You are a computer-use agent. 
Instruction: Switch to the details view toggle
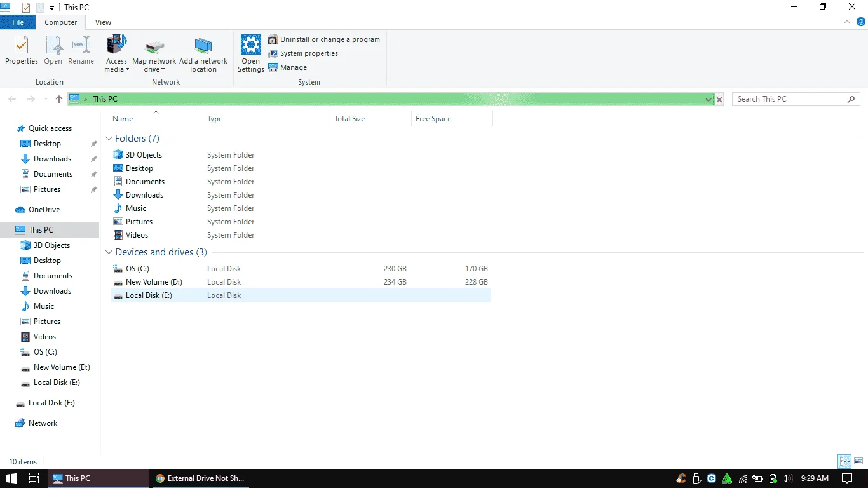[845, 462]
